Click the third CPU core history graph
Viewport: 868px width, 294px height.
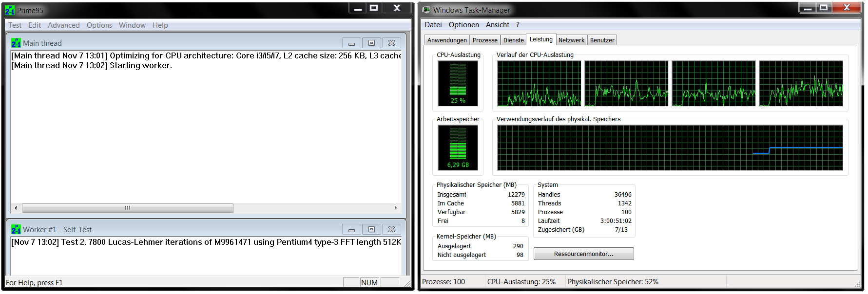pyautogui.click(x=714, y=83)
